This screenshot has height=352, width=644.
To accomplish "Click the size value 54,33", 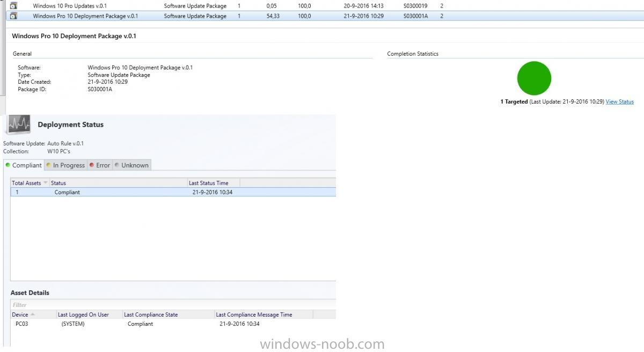I will pyautogui.click(x=273, y=16).
